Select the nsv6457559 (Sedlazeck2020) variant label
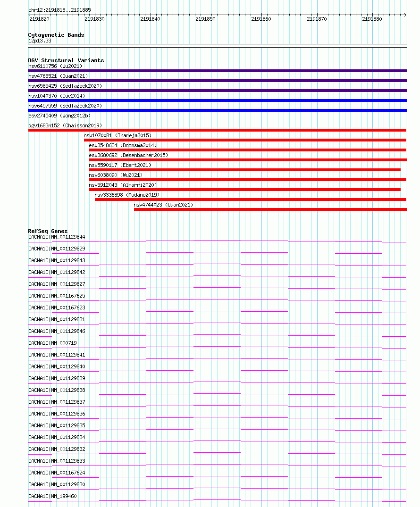The width and height of the screenshot is (420, 507). tap(65, 106)
